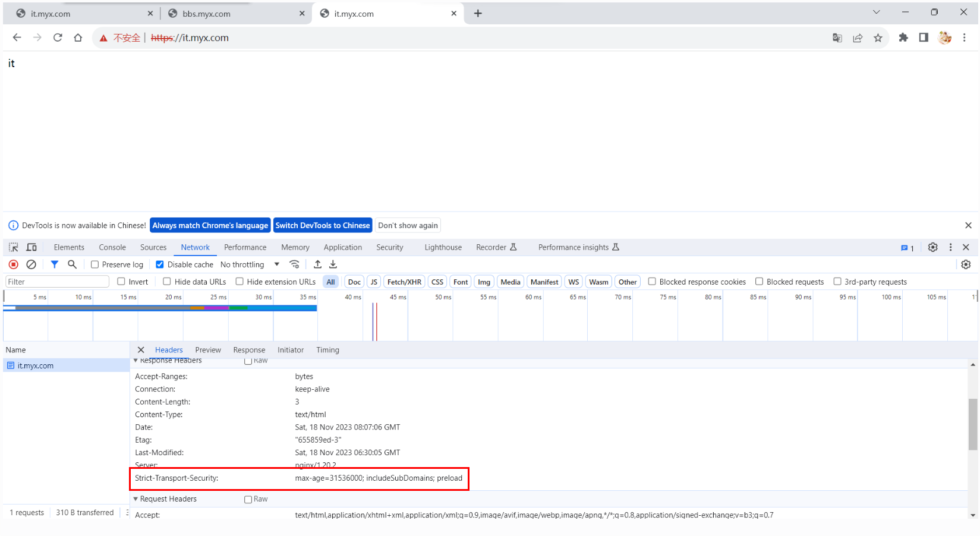This screenshot has height=536, width=980.
Task: Open the translate page icon
Action: 837,38
